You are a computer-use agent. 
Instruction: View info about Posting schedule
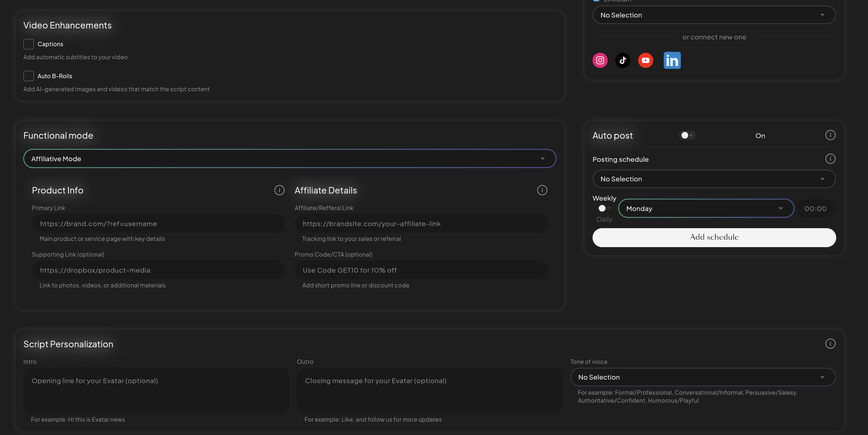coord(830,159)
